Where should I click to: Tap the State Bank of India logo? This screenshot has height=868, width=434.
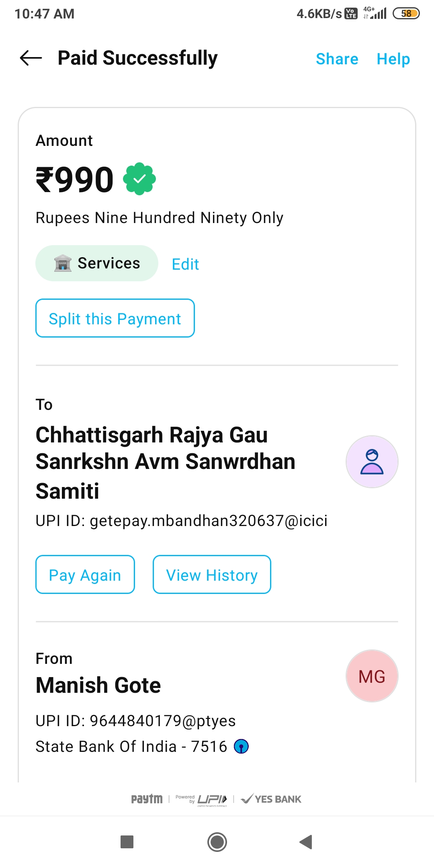click(x=241, y=747)
